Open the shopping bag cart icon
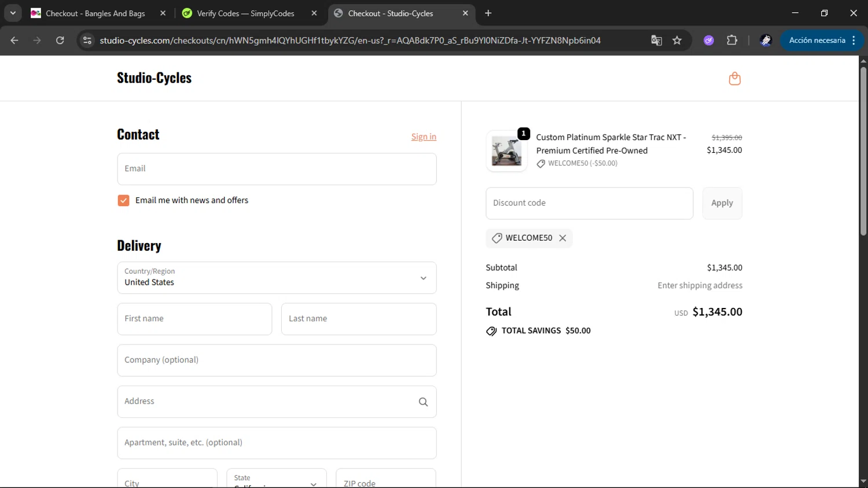The image size is (868, 488). click(x=734, y=79)
